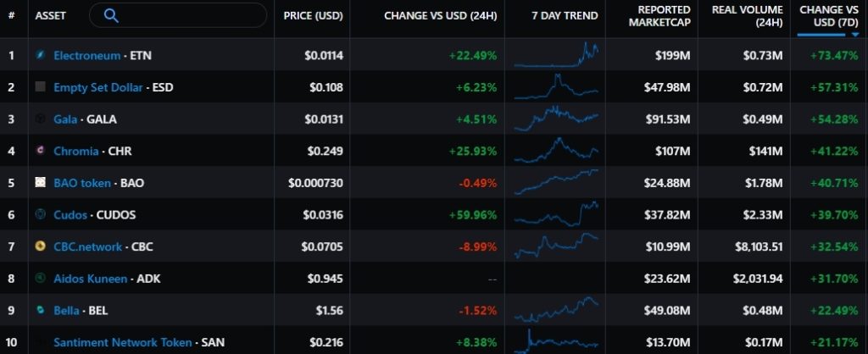This screenshot has width=868, height=354.
Task: Click the Chromia coin logo
Action: 40,151
